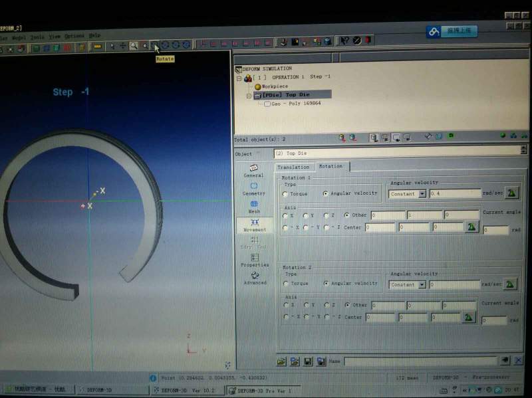Open the Movement settings panel
Image resolution: width=532 pixels, height=398 pixels.
coord(255,225)
